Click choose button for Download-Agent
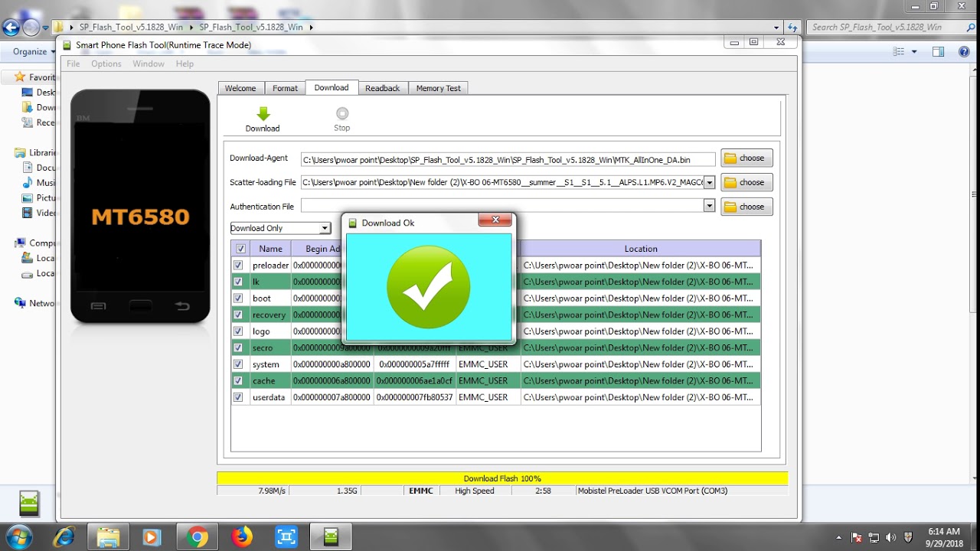This screenshot has width=980, height=551. coord(746,158)
